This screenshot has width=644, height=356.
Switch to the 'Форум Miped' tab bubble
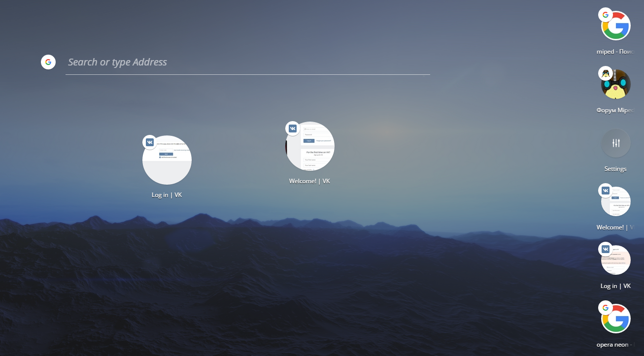pyautogui.click(x=616, y=84)
